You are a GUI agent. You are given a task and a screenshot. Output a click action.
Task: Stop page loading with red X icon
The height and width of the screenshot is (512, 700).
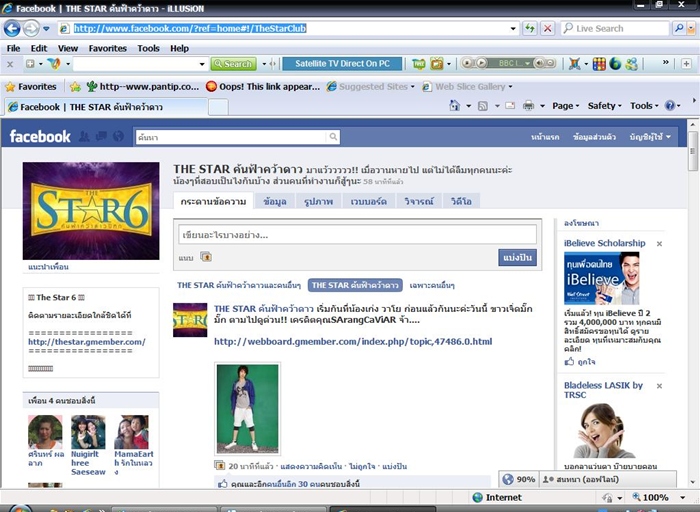tap(547, 29)
